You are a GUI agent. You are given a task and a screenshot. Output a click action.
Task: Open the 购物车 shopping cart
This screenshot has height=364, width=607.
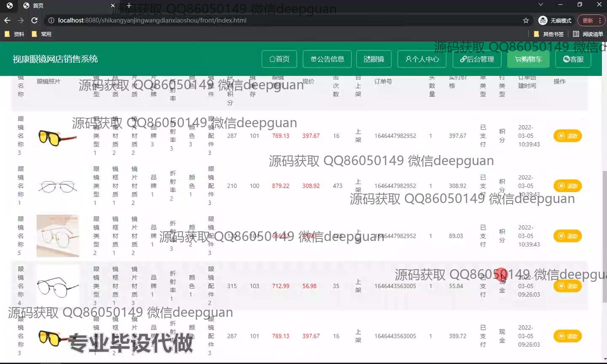pyautogui.click(x=528, y=59)
